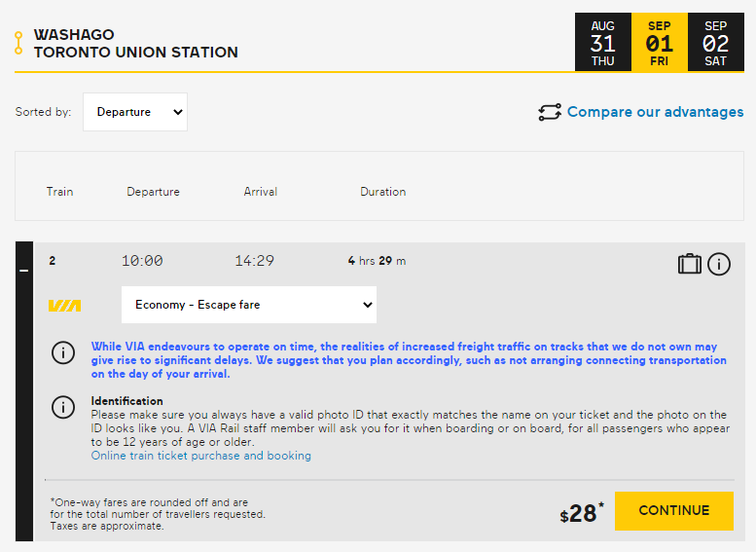Open the Sorted by Departure dropdown
This screenshot has width=756, height=552.
pos(135,112)
